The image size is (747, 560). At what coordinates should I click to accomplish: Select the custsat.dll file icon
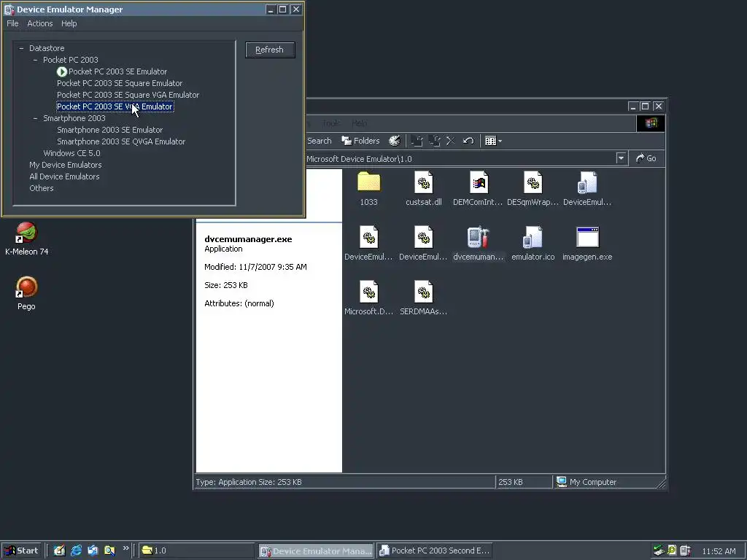pos(424,183)
